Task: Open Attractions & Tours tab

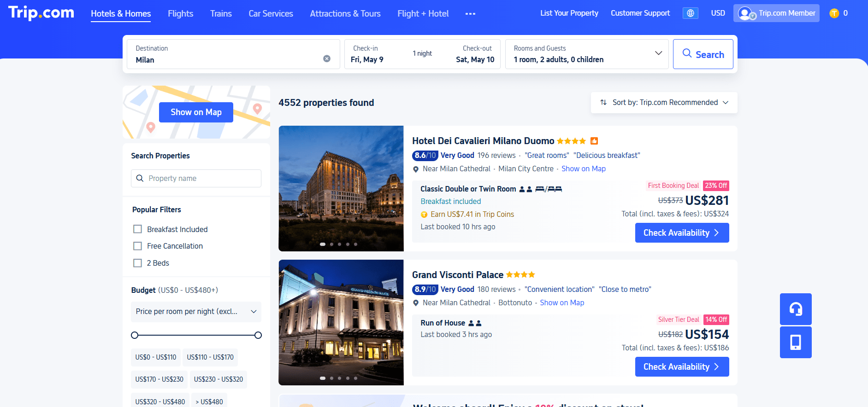Action: click(345, 14)
